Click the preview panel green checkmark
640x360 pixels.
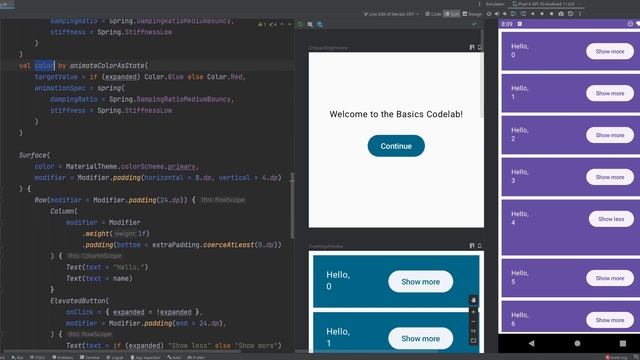coord(474,24)
